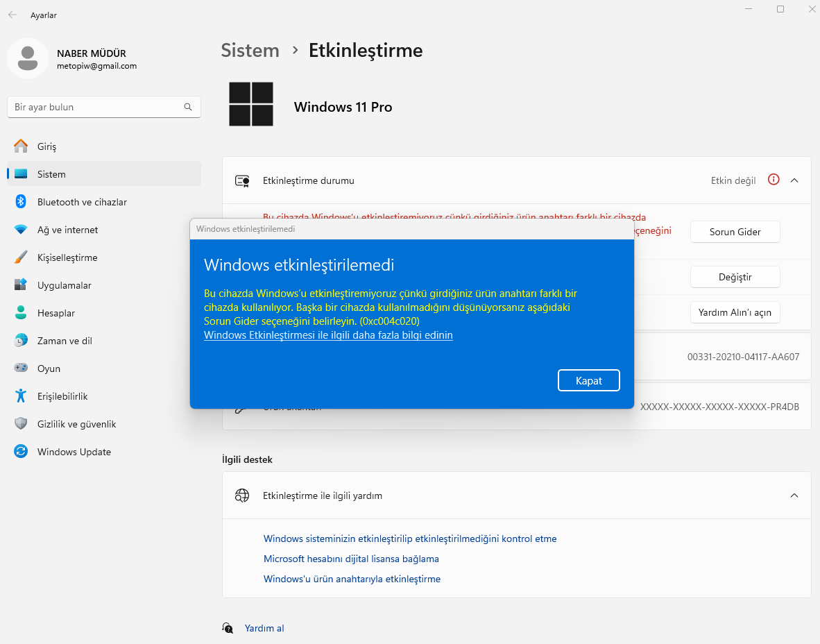The width and height of the screenshot is (820, 644).
Task: Click the Yardım al headset icon
Action: [x=228, y=628]
